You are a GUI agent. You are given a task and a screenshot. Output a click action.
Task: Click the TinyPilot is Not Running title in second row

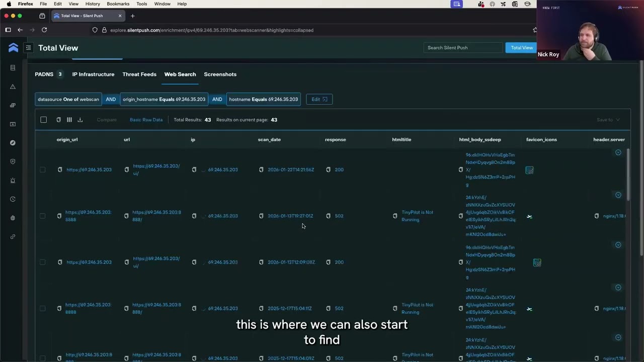tap(417, 216)
